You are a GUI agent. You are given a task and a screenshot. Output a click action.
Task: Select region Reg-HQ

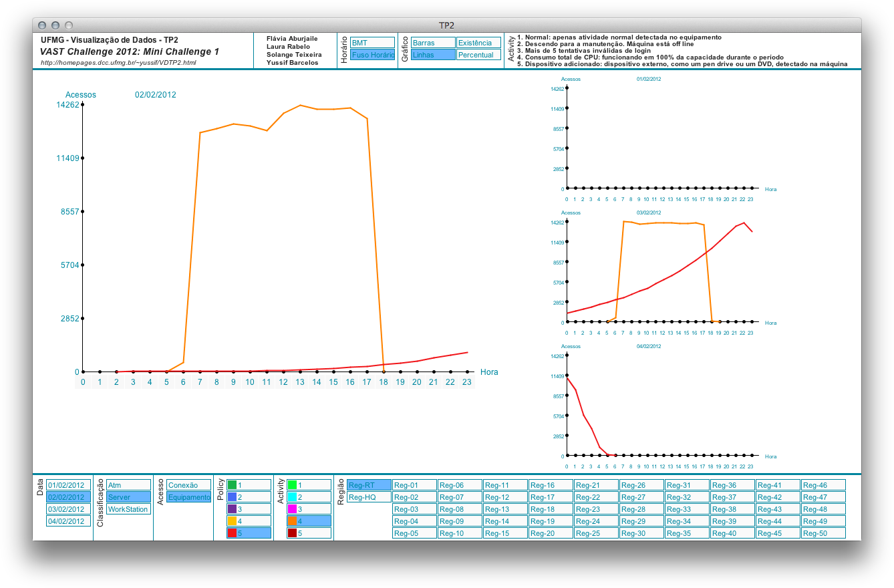coord(369,497)
